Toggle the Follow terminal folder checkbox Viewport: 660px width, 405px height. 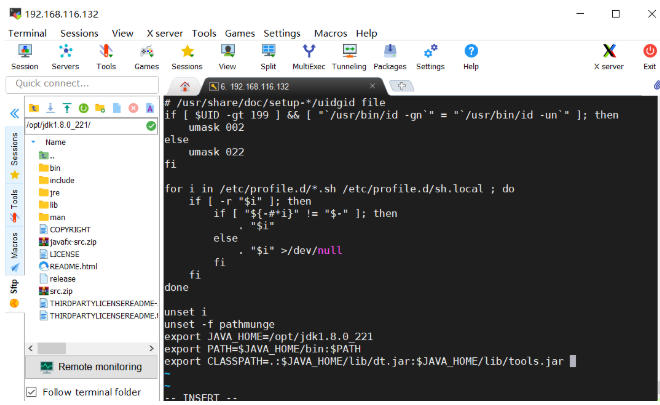[x=32, y=392]
